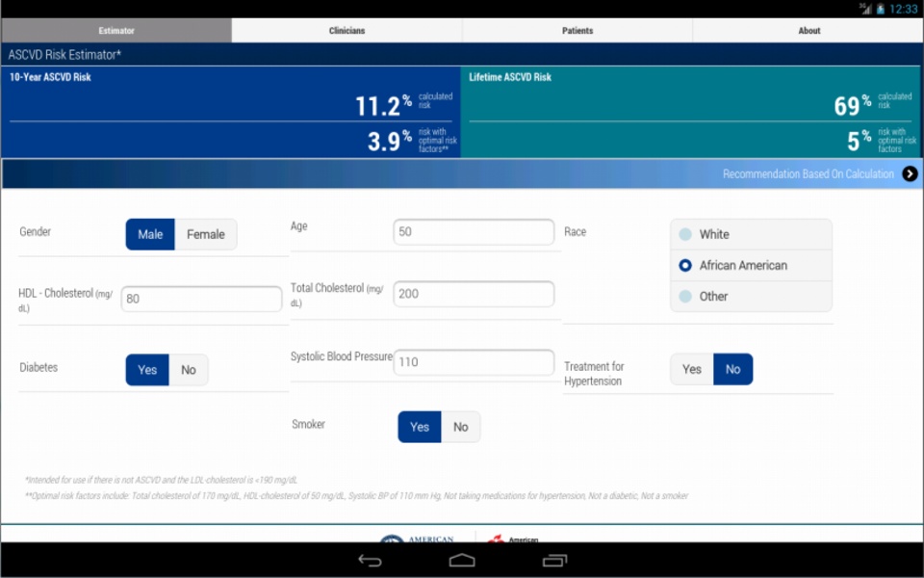Select the White race radio button
The image size is (924, 578).
[751, 235]
